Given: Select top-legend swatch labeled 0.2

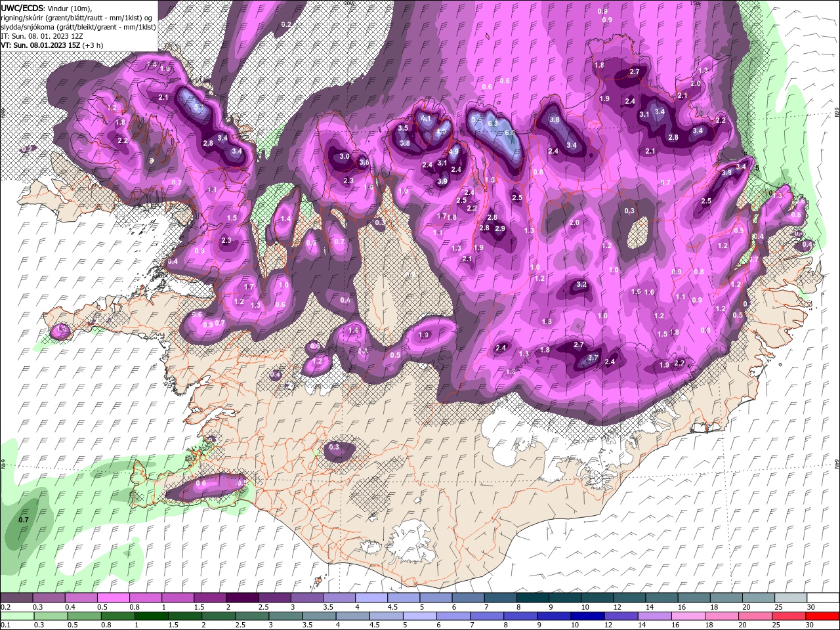Looking at the screenshot, I should coord(16,598).
